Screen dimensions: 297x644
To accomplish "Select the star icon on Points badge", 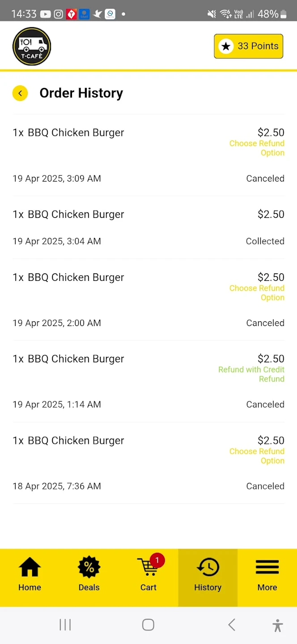I will pos(226,46).
